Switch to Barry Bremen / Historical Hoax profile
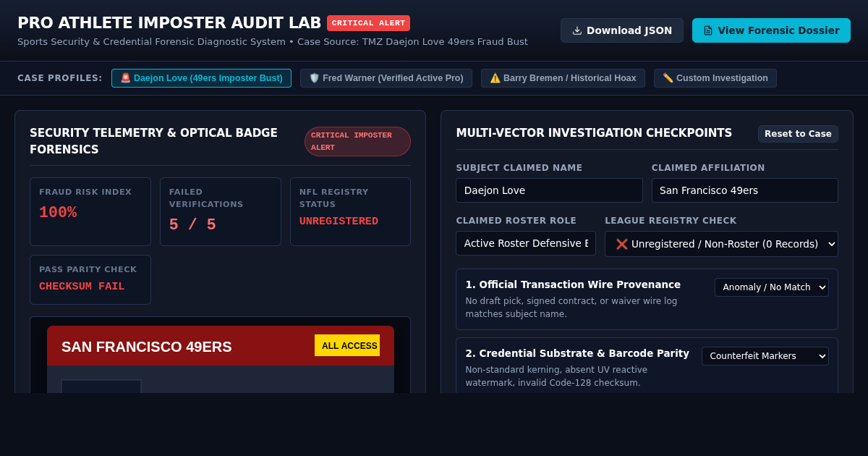 coord(563,78)
